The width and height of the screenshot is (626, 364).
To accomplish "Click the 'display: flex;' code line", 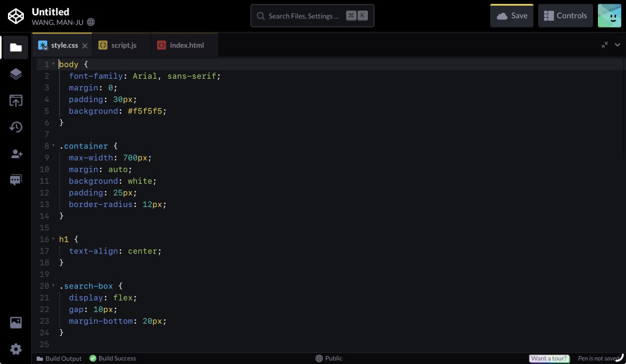I will coord(103,297).
